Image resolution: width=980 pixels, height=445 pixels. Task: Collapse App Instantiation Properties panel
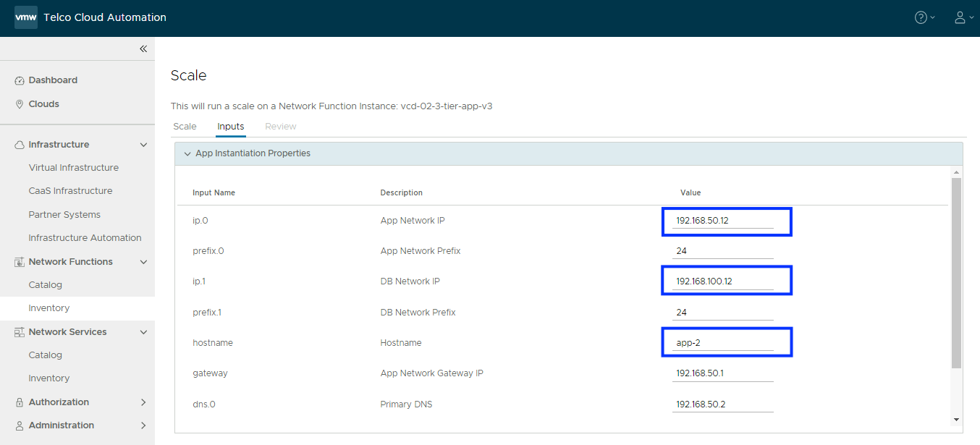pyautogui.click(x=187, y=153)
